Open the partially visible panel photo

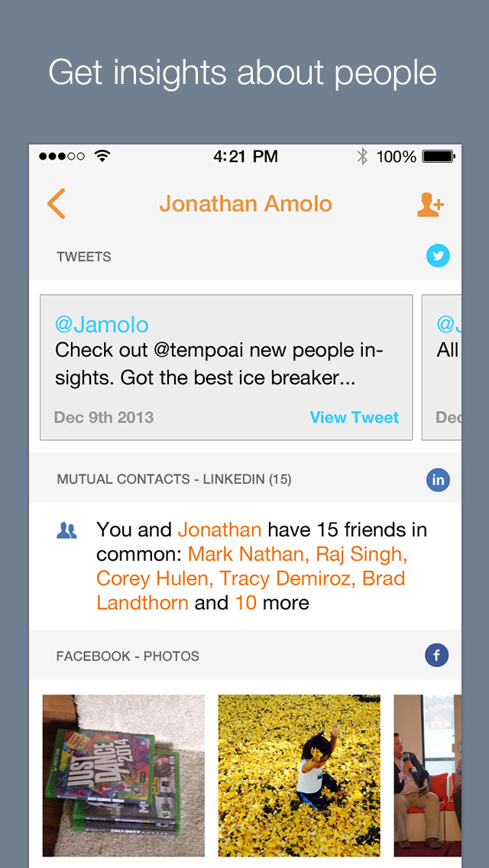pyautogui.click(x=428, y=776)
